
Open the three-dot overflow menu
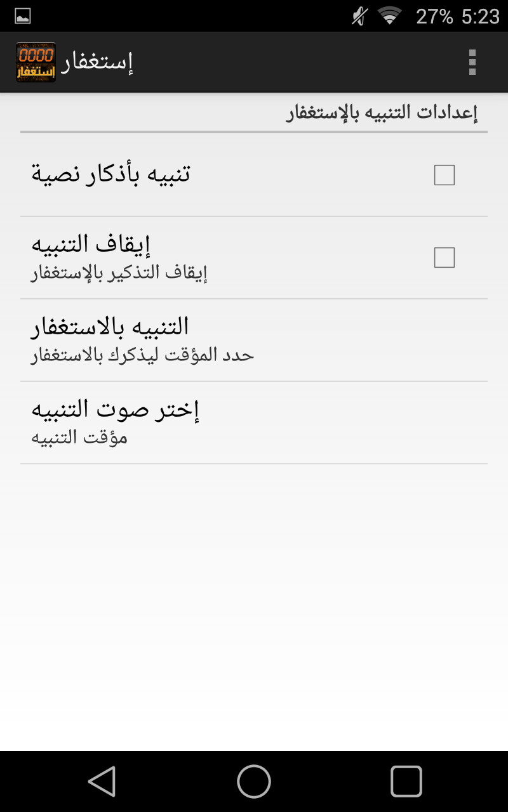point(472,62)
